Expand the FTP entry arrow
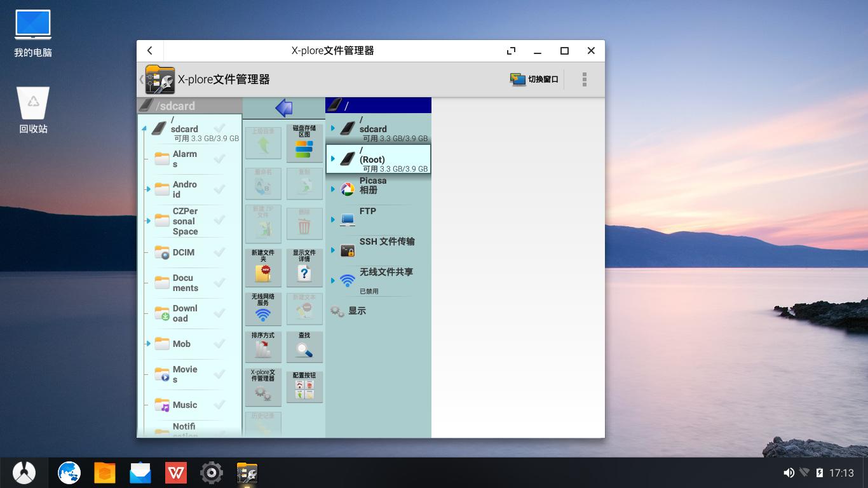868x488 pixels. 332,220
